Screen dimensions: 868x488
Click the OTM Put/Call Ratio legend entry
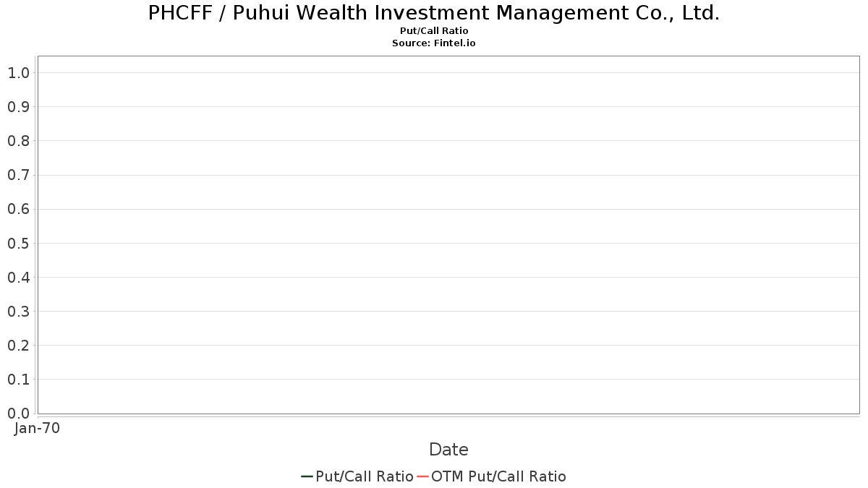point(492,476)
